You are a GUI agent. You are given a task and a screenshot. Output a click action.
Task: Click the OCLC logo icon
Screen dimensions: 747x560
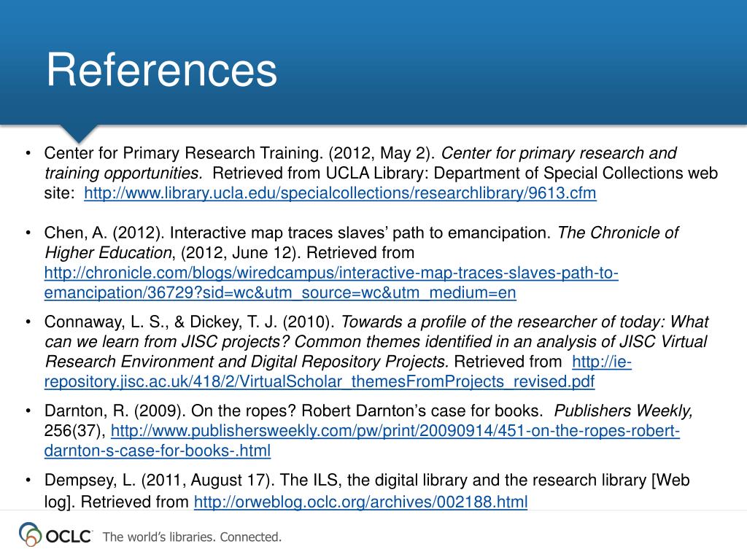(30, 534)
